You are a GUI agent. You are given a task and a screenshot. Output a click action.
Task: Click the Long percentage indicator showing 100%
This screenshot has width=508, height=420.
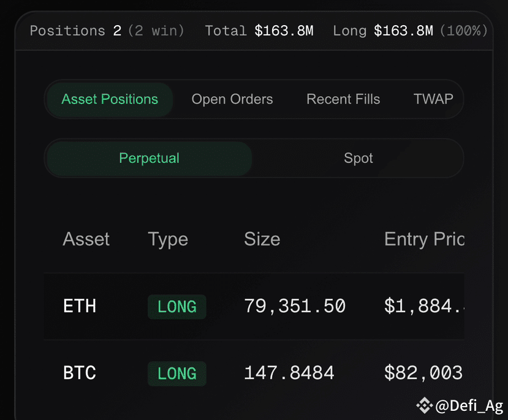(464, 31)
